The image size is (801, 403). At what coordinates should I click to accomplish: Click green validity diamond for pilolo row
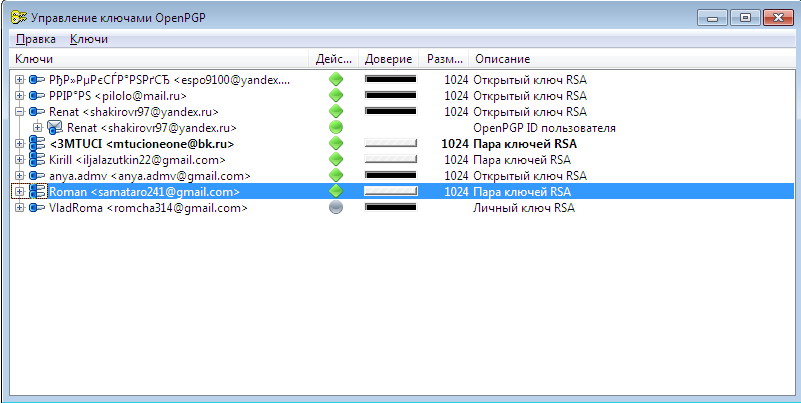336,96
